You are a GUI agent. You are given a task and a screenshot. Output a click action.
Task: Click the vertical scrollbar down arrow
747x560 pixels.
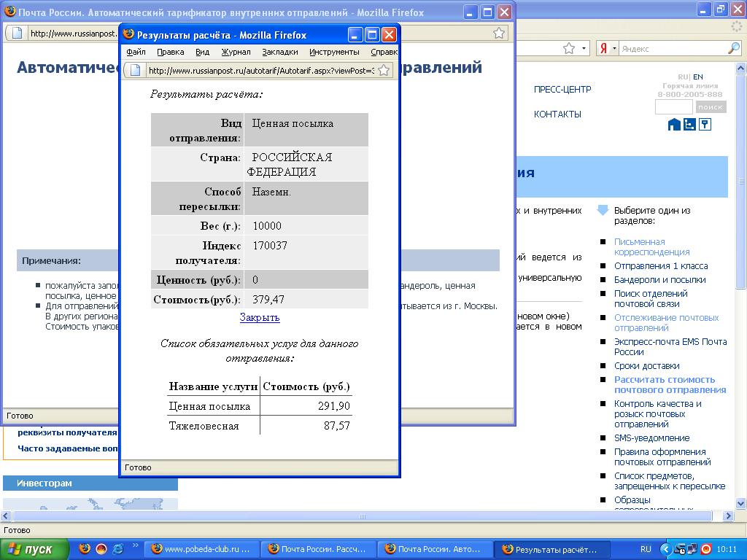coord(741,503)
